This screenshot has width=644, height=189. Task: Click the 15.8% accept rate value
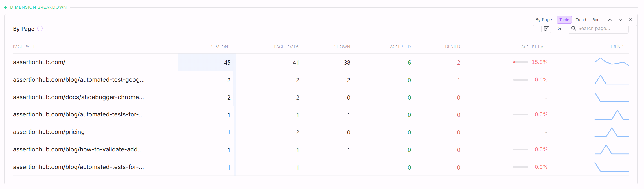539,62
